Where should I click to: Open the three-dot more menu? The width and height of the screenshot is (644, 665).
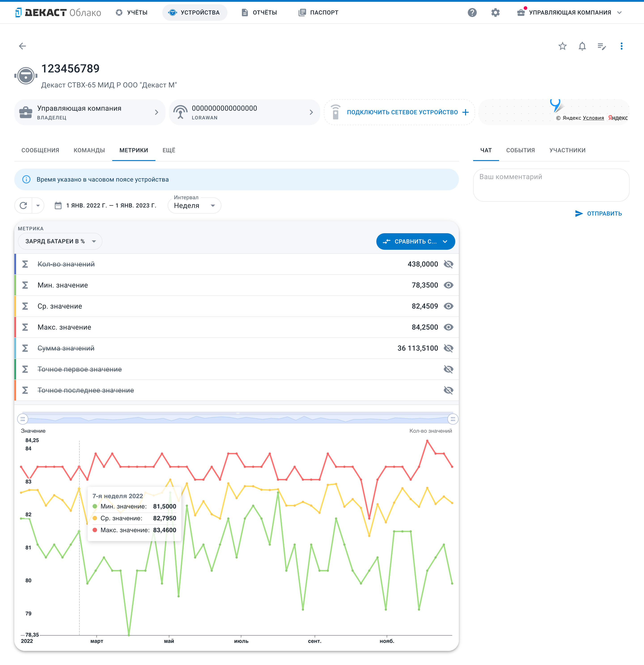[x=622, y=46]
